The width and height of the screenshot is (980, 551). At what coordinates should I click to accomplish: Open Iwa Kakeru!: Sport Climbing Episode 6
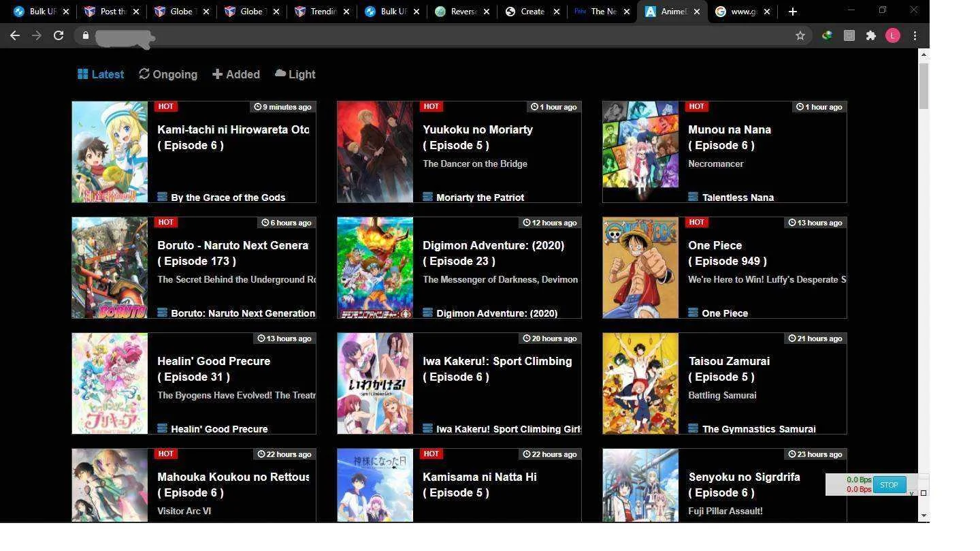pos(497,368)
